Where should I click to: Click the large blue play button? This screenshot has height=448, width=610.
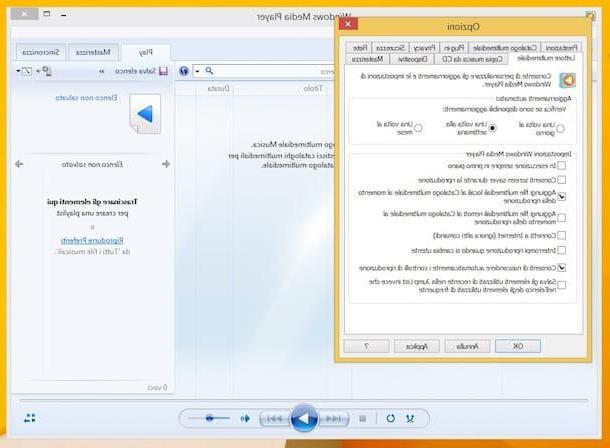coord(304,418)
